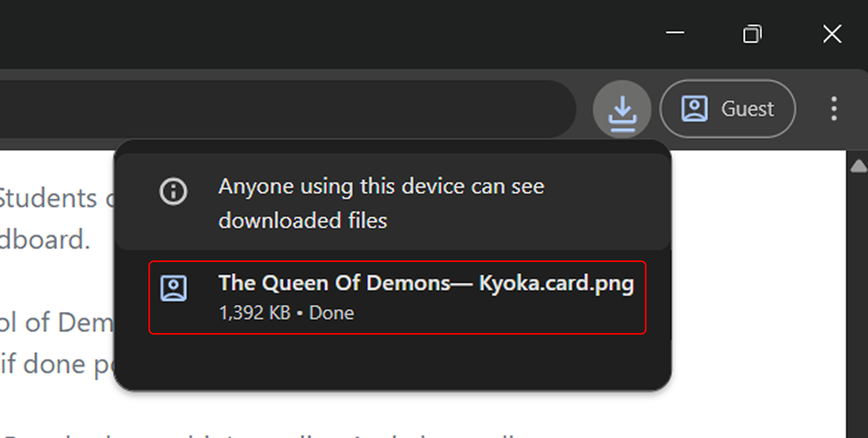The width and height of the screenshot is (868, 438).
Task: Open the Guest profile button
Action: [x=728, y=109]
